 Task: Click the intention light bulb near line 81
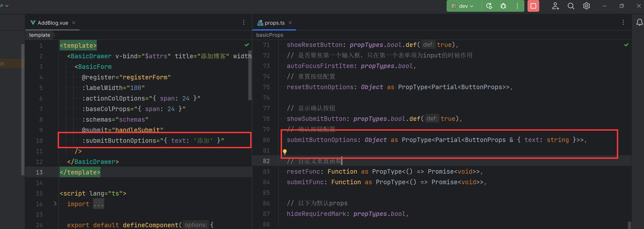click(x=285, y=152)
